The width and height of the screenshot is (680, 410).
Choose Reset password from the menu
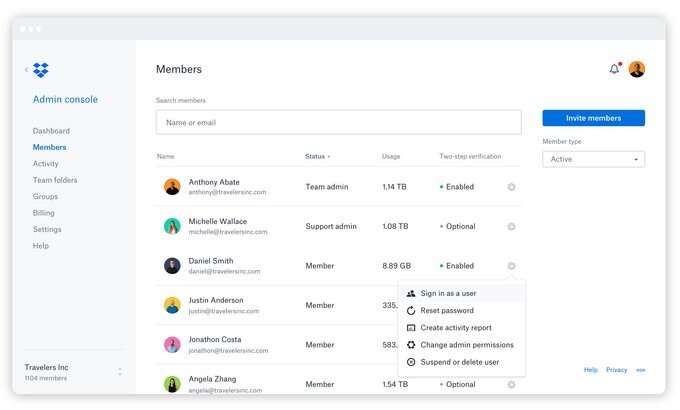point(447,311)
